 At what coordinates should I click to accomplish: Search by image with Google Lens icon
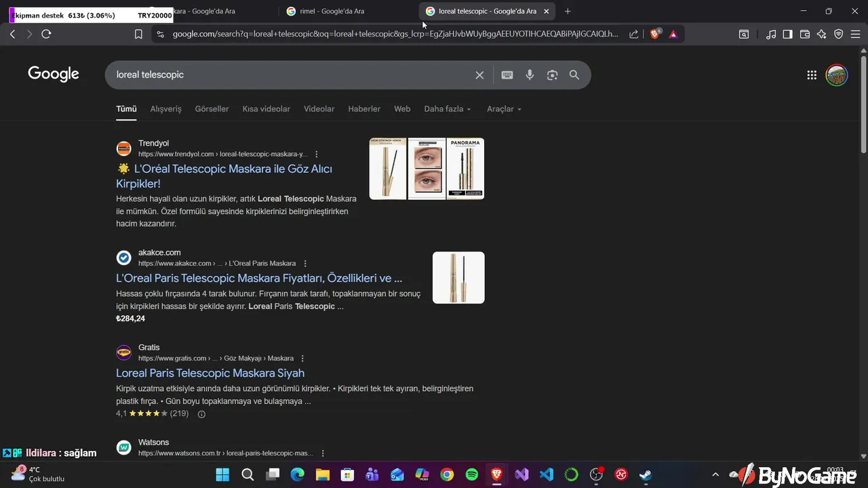tap(552, 75)
